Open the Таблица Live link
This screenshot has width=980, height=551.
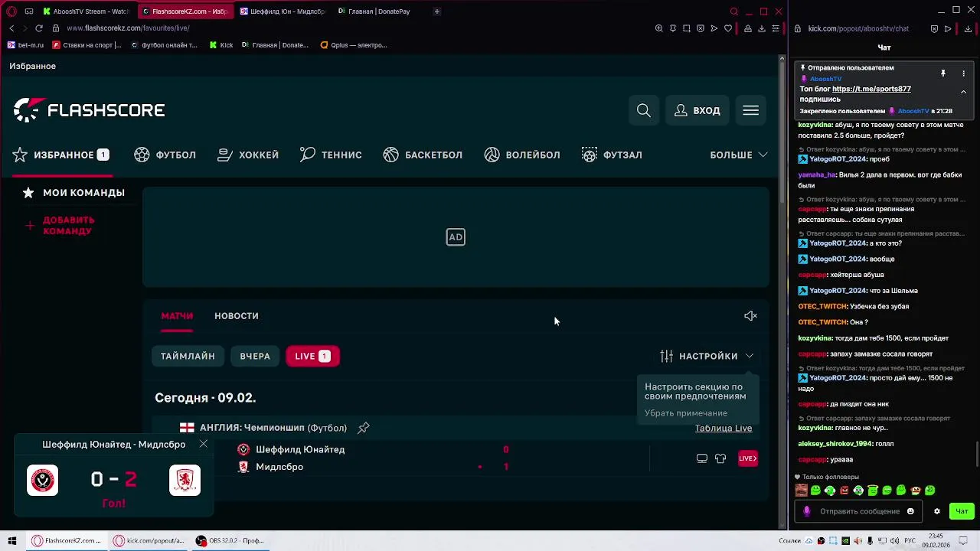tap(724, 428)
